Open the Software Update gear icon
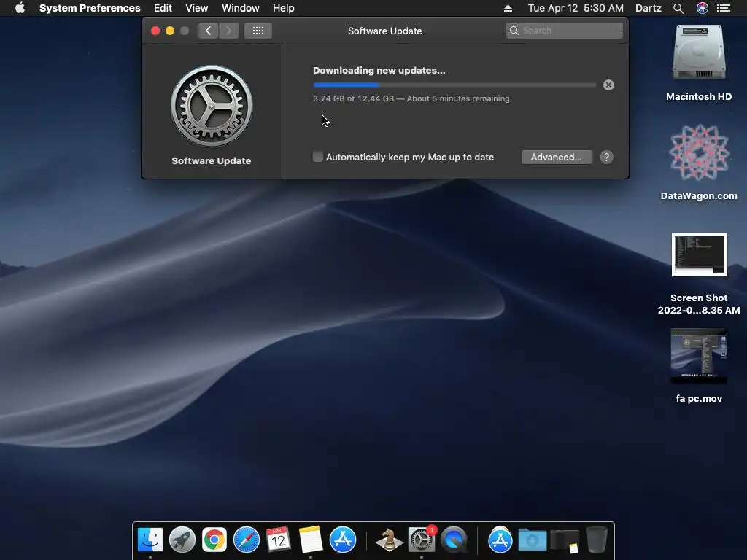Viewport: 747px width, 560px height. point(212,106)
